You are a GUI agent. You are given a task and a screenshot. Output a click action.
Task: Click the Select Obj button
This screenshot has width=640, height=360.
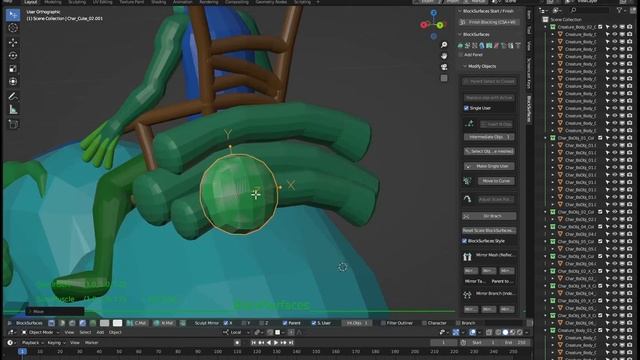tap(489, 151)
